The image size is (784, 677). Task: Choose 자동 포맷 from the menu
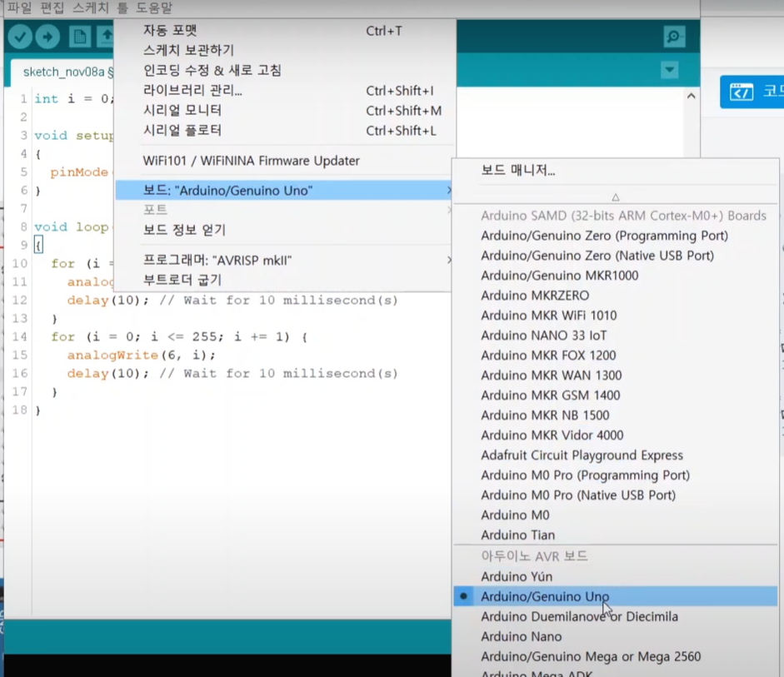pyautogui.click(x=284, y=31)
